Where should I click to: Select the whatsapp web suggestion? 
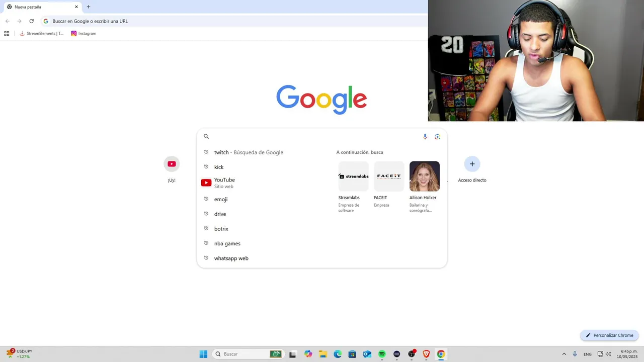click(261, 258)
